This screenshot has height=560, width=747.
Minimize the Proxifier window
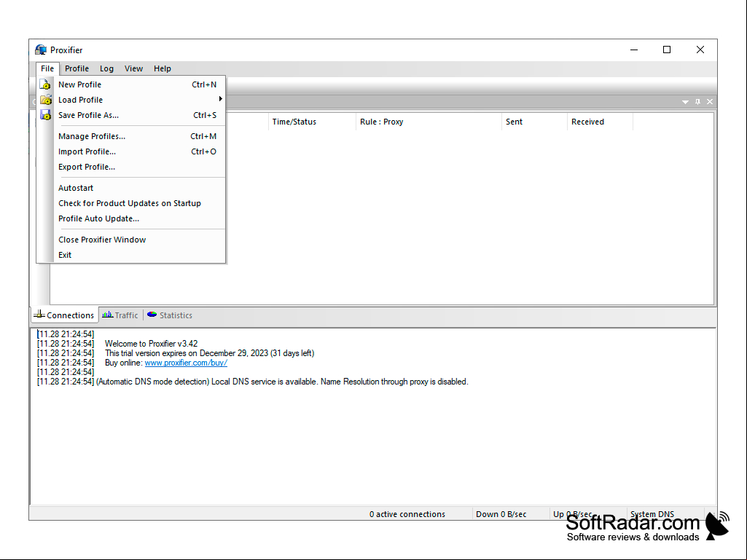(634, 50)
